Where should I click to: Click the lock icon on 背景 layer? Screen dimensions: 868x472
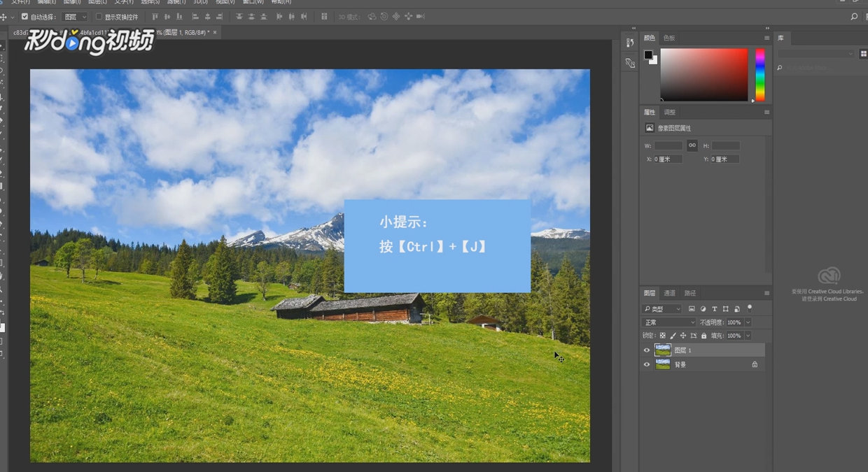pos(755,364)
